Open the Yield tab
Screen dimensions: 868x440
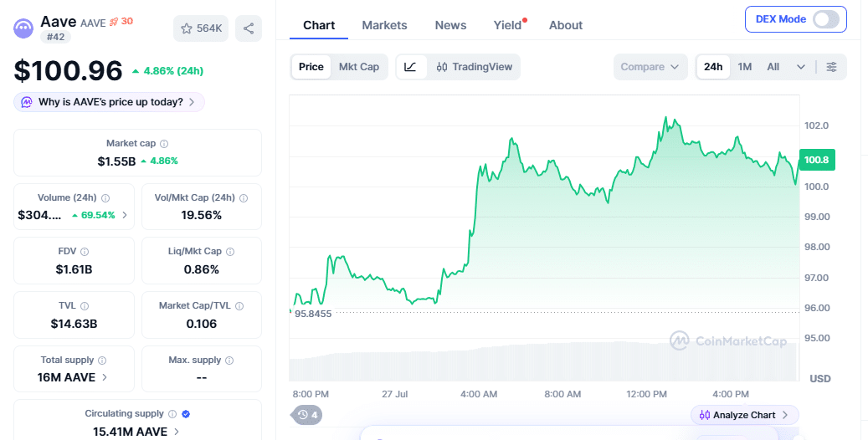pyautogui.click(x=507, y=25)
